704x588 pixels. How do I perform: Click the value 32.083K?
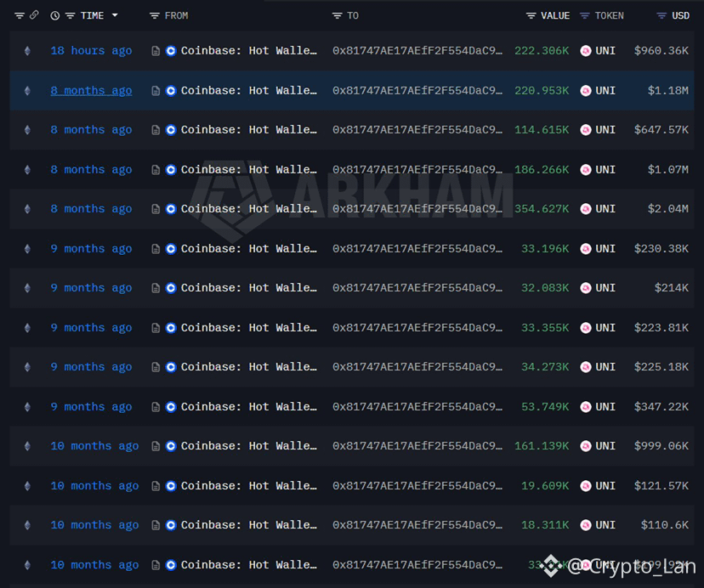coord(545,288)
